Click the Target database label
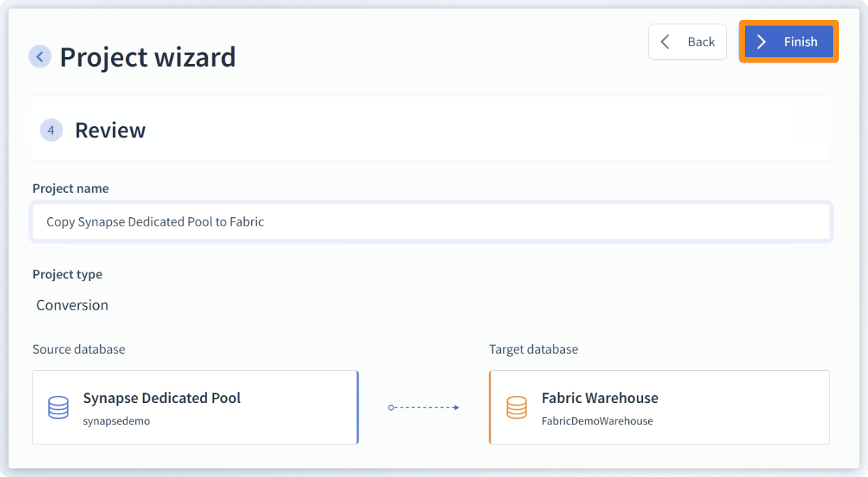 (534, 349)
